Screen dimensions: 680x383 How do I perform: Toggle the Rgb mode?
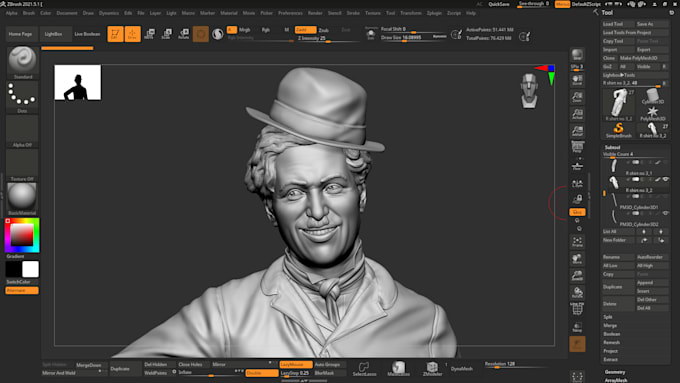pyautogui.click(x=265, y=30)
